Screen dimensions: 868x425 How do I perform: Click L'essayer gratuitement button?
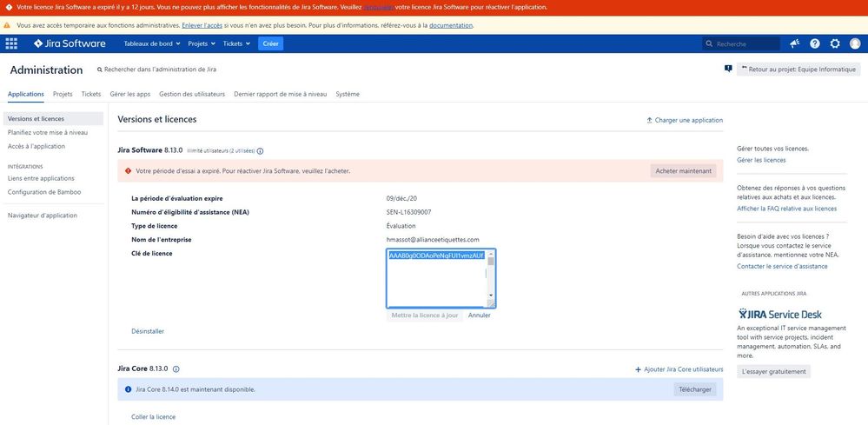tap(773, 371)
